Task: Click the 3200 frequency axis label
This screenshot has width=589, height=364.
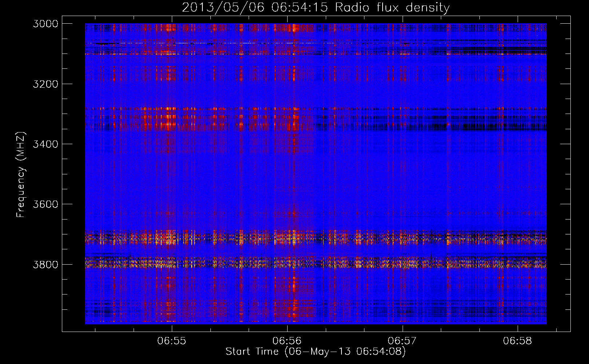Action: [x=46, y=84]
